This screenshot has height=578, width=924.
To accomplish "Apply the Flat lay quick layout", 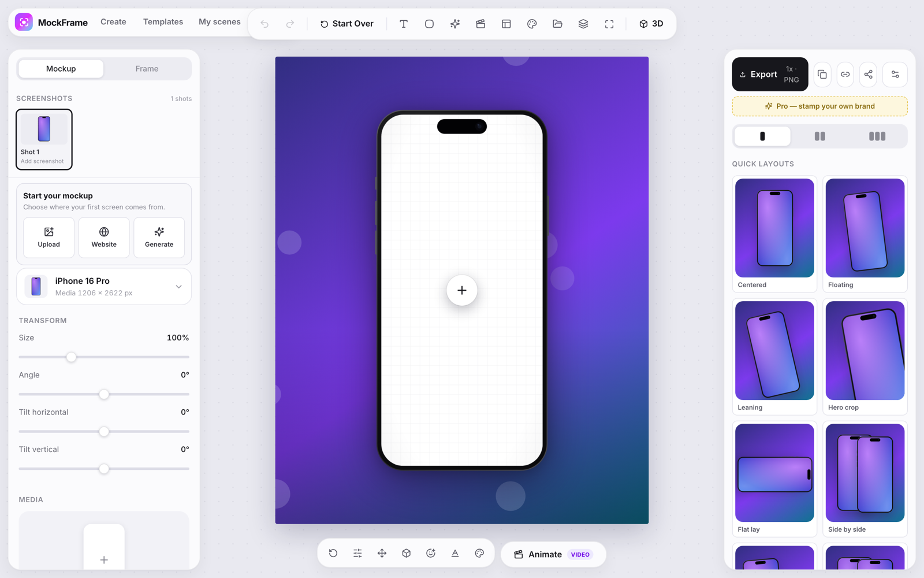I will (774, 479).
